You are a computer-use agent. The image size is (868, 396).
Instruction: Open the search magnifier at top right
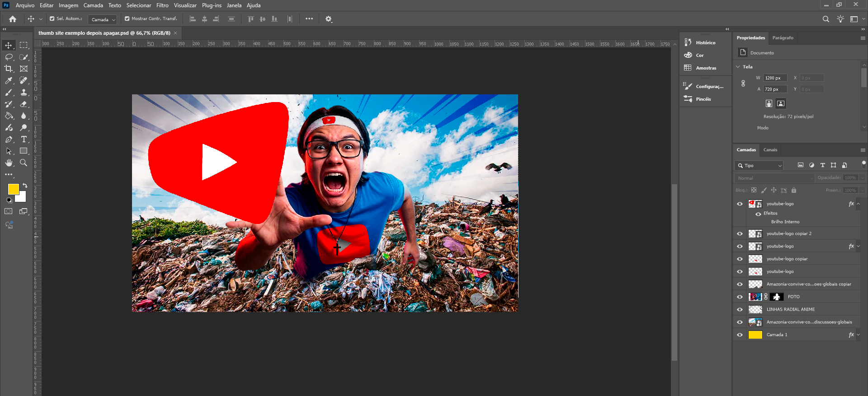[826, 19]
